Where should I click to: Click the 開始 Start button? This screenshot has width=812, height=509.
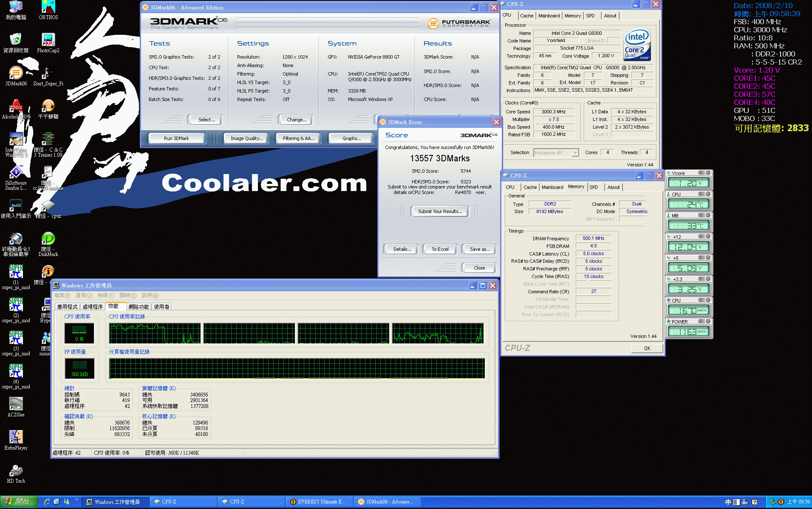point(19,502)
